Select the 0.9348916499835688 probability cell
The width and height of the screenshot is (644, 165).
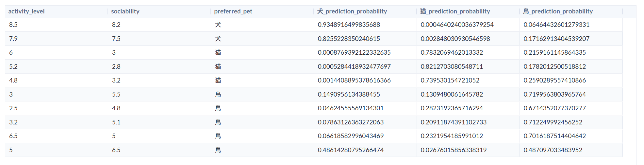coord(349,25)
